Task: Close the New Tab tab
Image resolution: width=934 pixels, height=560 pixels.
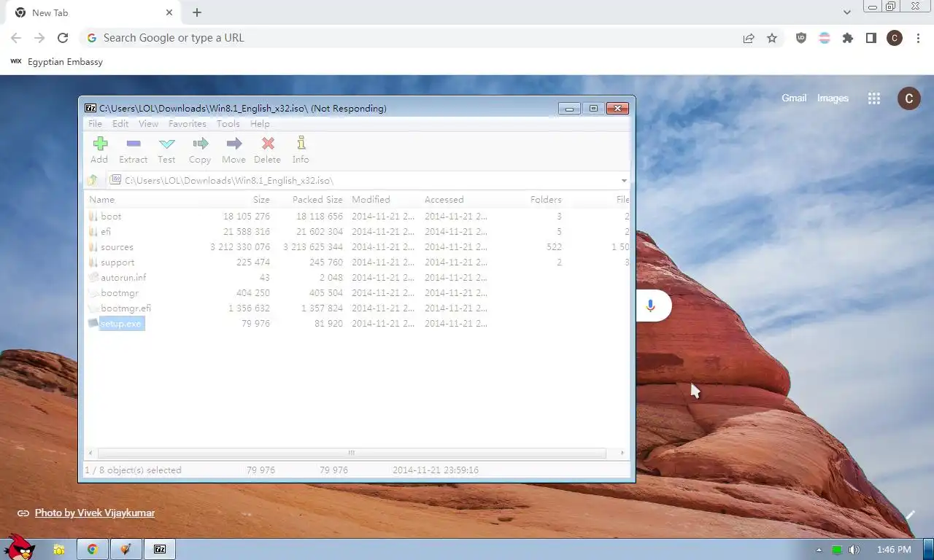Action: [169, 12]
